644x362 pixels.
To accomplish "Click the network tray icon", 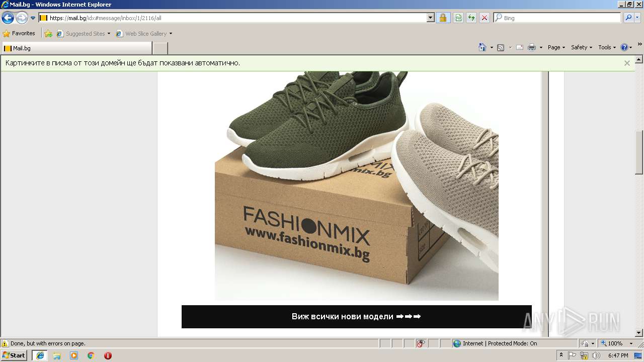I will point(584,355).
